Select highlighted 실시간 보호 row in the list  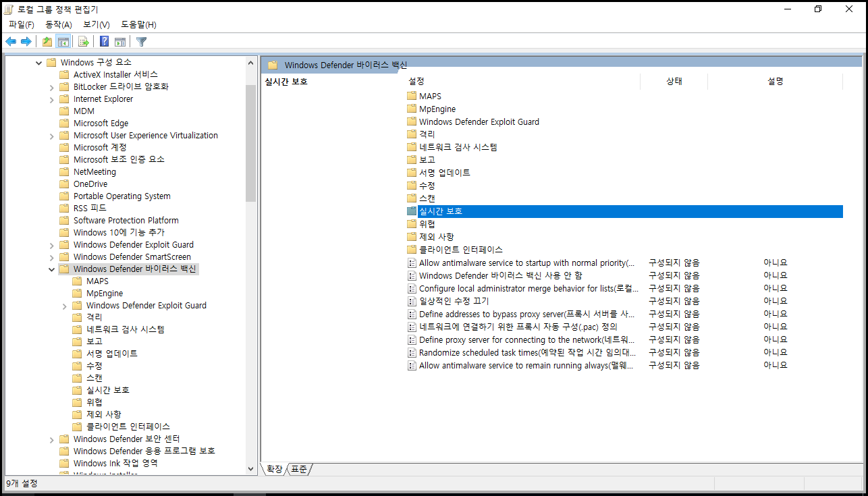point(624,211)
